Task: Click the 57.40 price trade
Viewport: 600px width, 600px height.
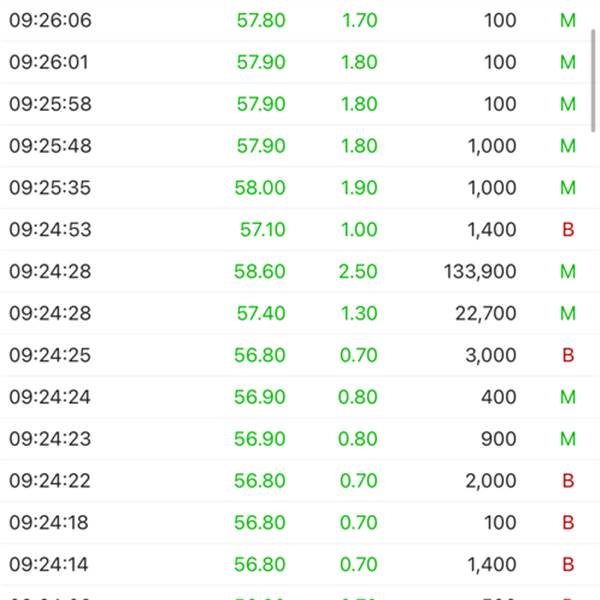Action: (x=261, y=314)
